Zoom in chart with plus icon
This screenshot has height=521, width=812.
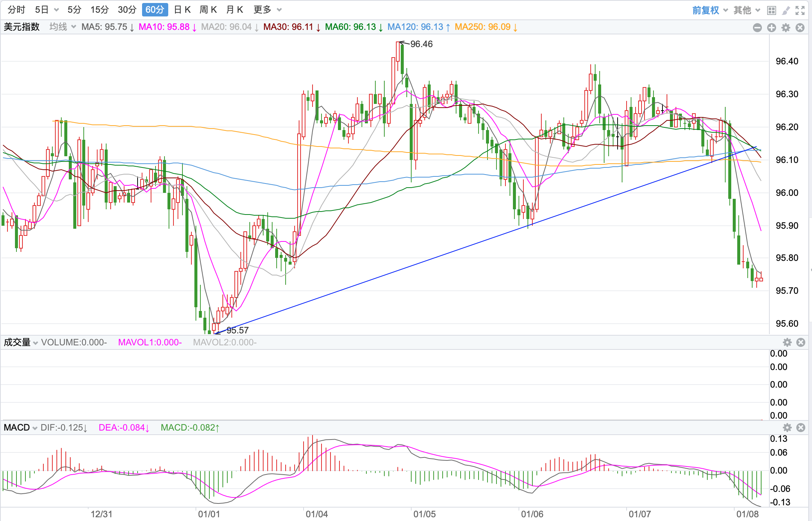click(772, 28)
